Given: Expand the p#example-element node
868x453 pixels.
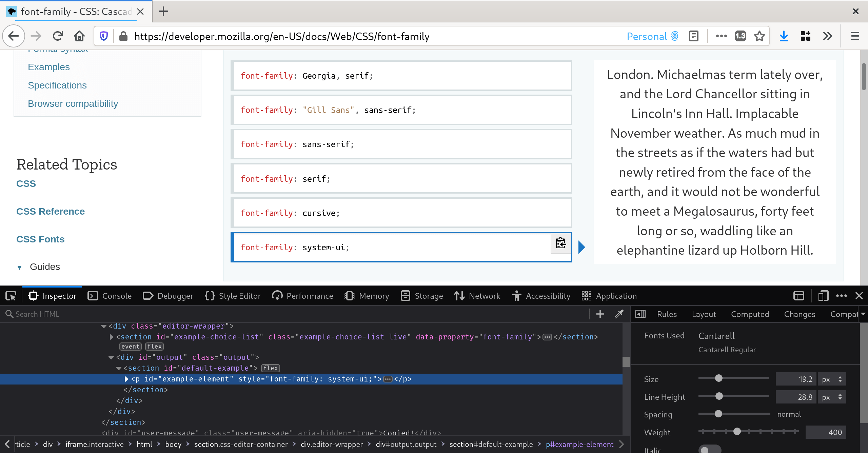Looking at the screenshot, I should pyautogui.click(x=126, y=379).
